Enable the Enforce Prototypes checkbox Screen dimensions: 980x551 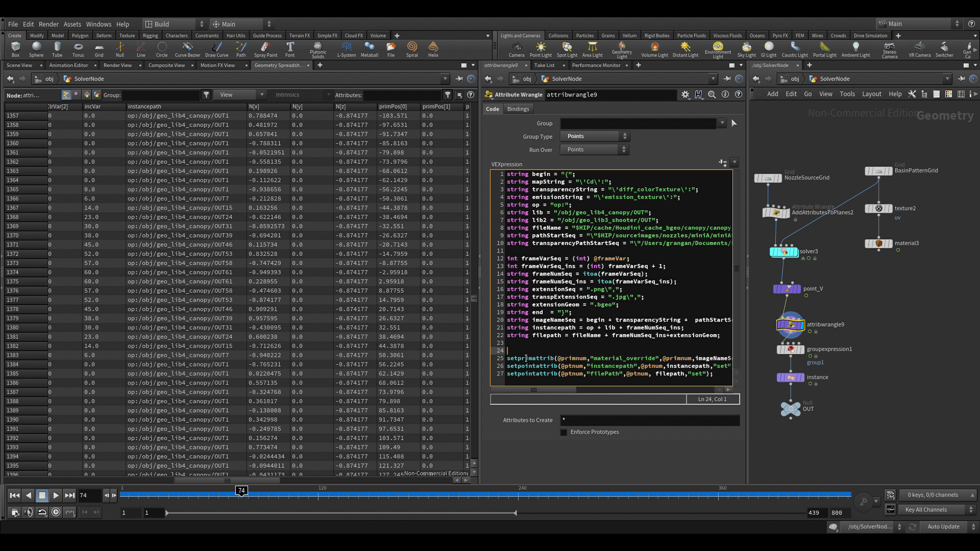pyautogui.click(x=564, y=432)
